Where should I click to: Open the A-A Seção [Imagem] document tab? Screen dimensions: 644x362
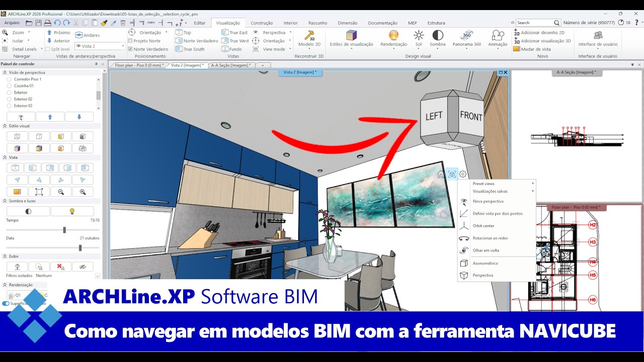[231, 65]
